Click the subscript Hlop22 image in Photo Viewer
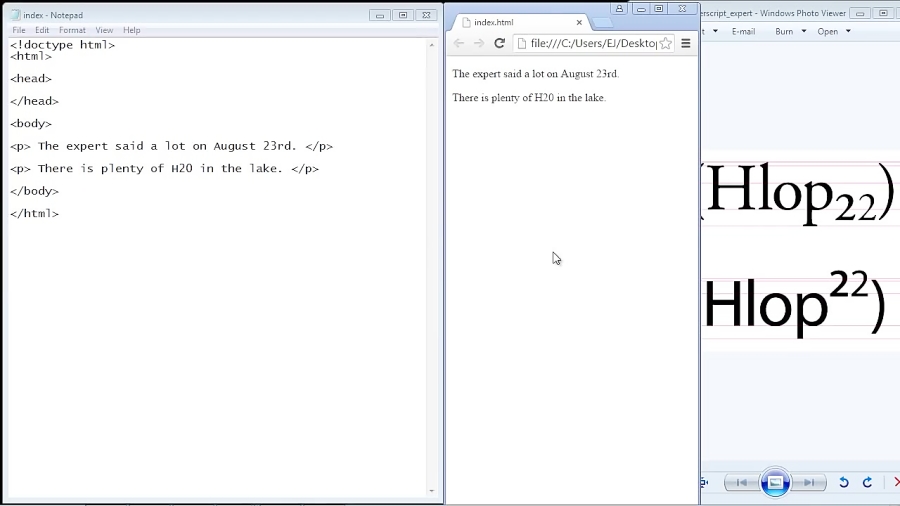The image size is (900, 506). 798,192
